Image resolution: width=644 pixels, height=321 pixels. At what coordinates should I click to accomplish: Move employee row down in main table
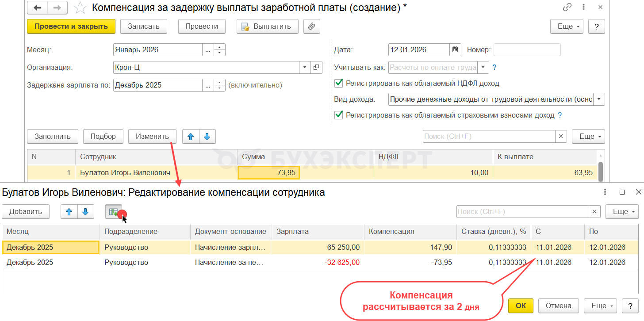point(207,137)
